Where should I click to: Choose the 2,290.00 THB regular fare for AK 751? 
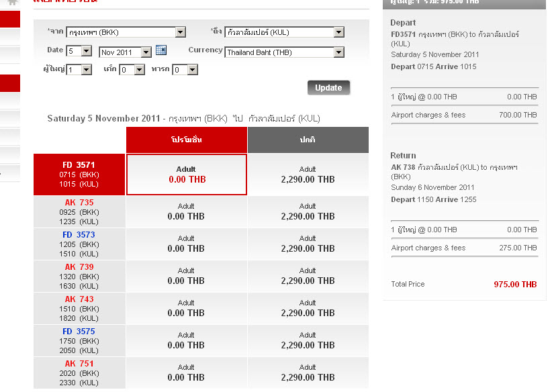point(308,373)
